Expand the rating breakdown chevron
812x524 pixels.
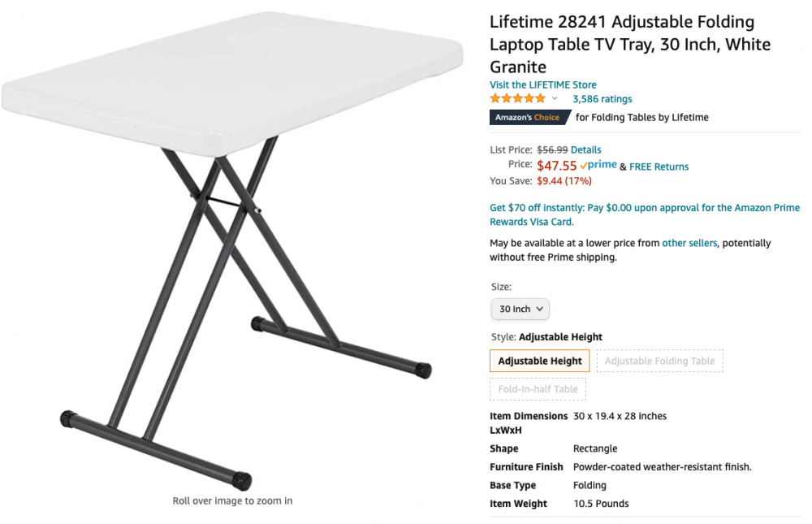tap(555, 98)
